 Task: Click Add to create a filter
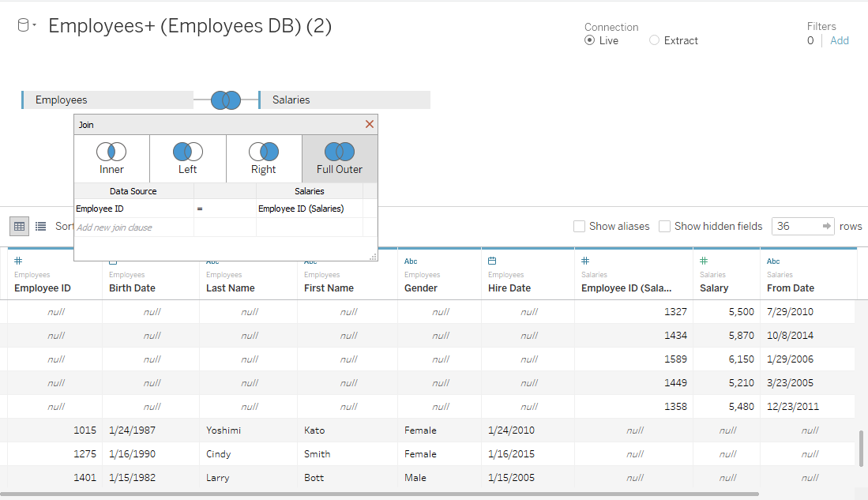point(839,40)
